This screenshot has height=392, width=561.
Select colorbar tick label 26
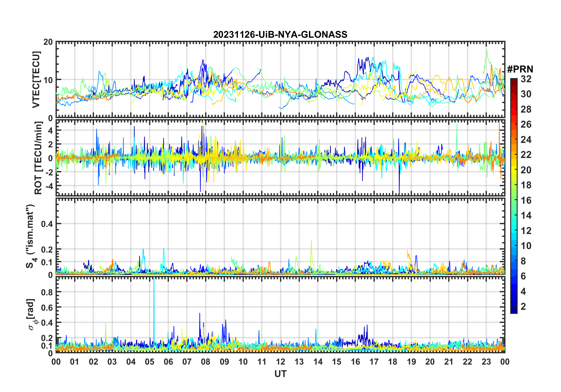[526, 124]
